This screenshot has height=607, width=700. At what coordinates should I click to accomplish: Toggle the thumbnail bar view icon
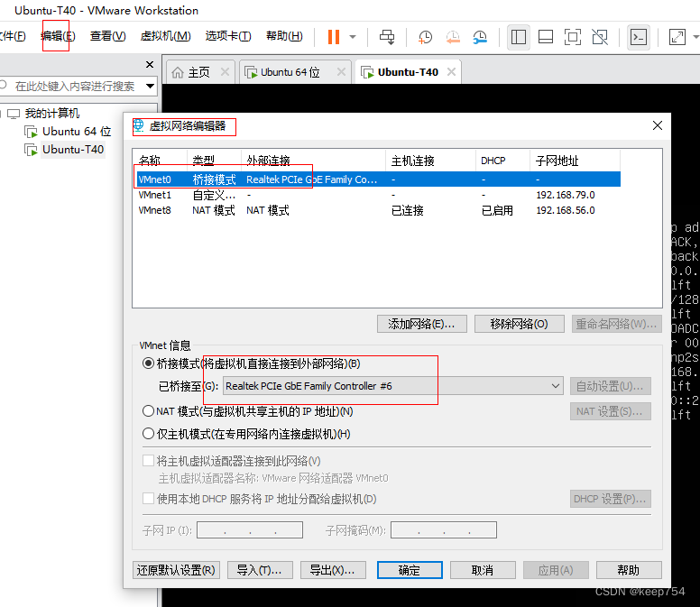coord(546,37)
